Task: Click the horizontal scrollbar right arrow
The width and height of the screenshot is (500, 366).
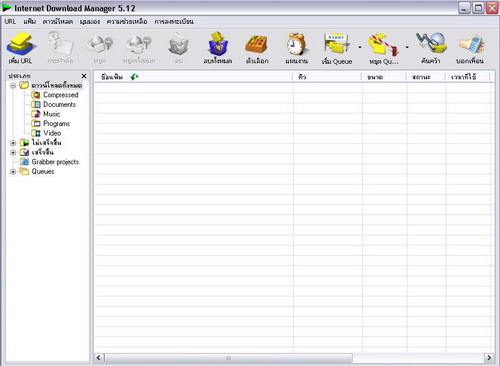Action: click(x=489, y=358)
